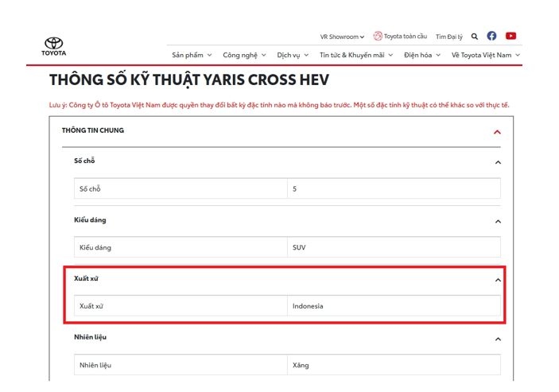Open the Sản phẩm menu
The width and height of the screenshot is (559, 392).
[192, 55]
